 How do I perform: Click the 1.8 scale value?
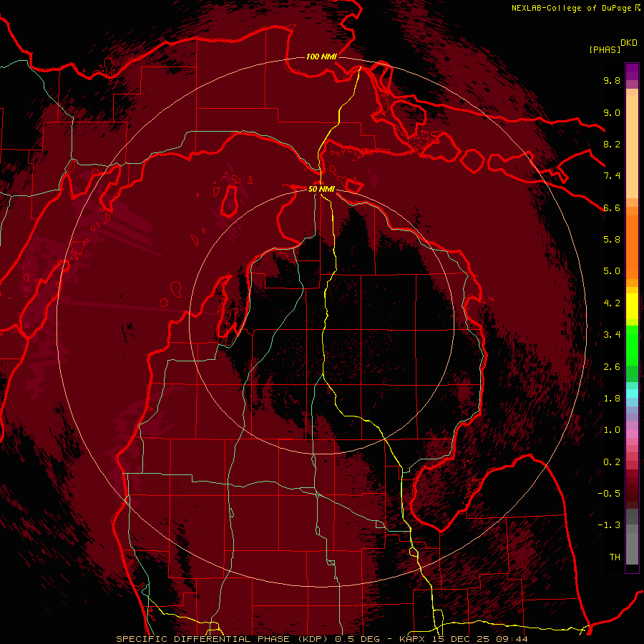612,399
